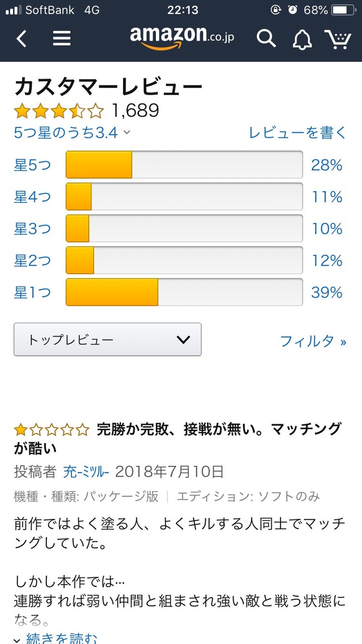
Task: Expand the 5つ星のうち3.4 rating dropdown
Action: (72, 133)
